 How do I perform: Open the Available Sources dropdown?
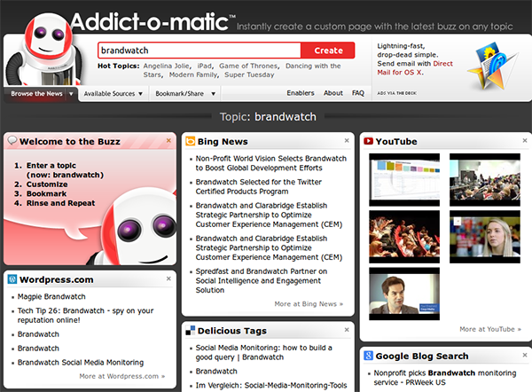[113, 93]
